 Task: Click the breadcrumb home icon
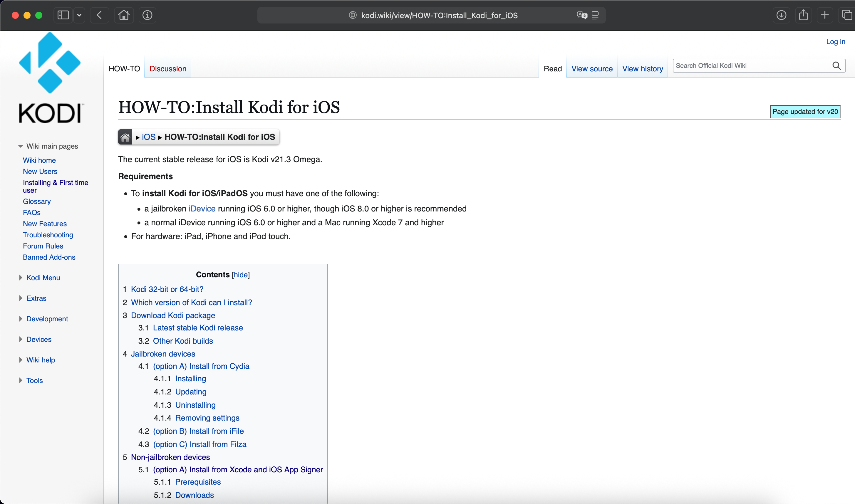click(125, 137)
